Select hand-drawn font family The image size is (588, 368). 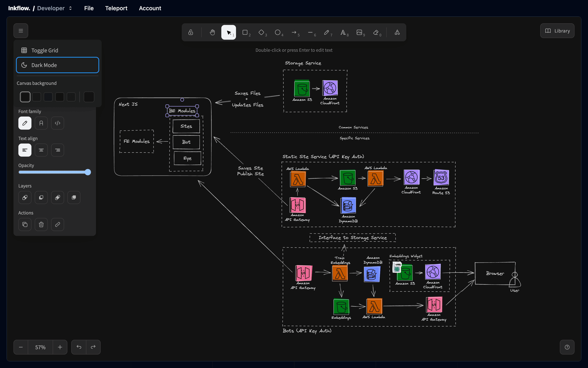(x=25, y=123)
